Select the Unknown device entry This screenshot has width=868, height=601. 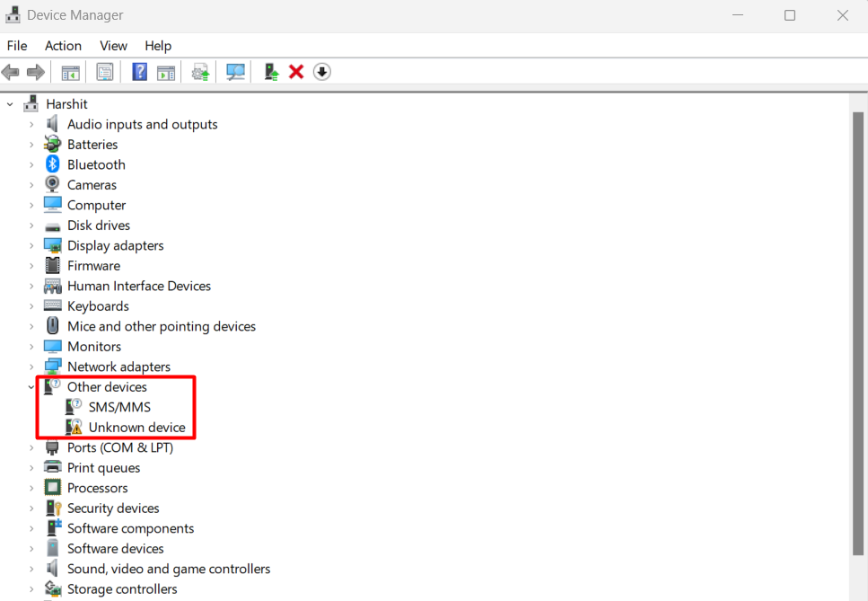click(x=136, y=428)
